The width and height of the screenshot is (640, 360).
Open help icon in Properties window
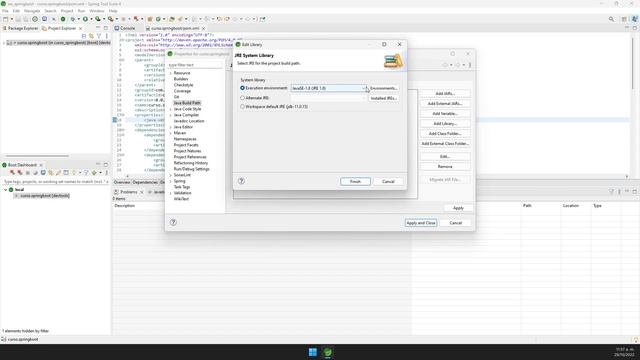tap(173, 222)
